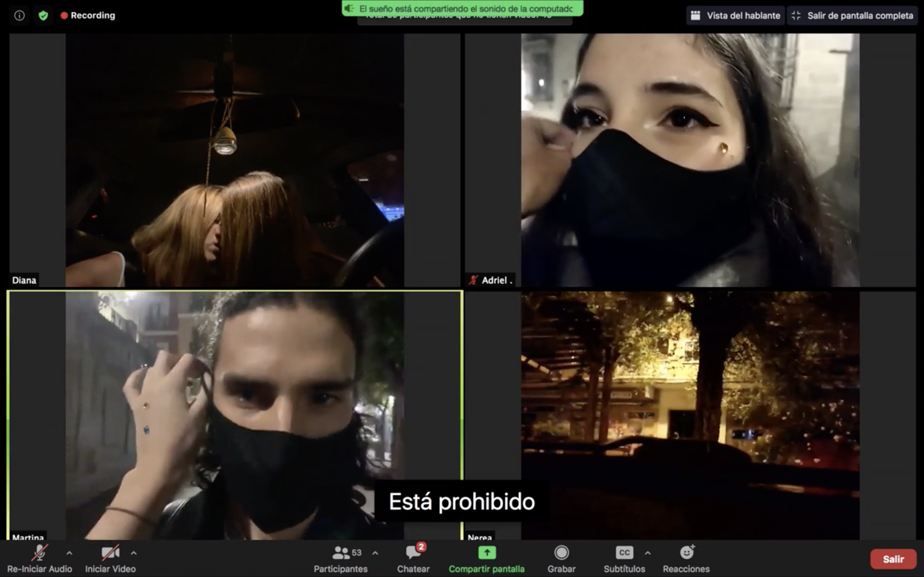
Task: Click the Compartir pantalla share icon
Action: (x=486, y=553)
